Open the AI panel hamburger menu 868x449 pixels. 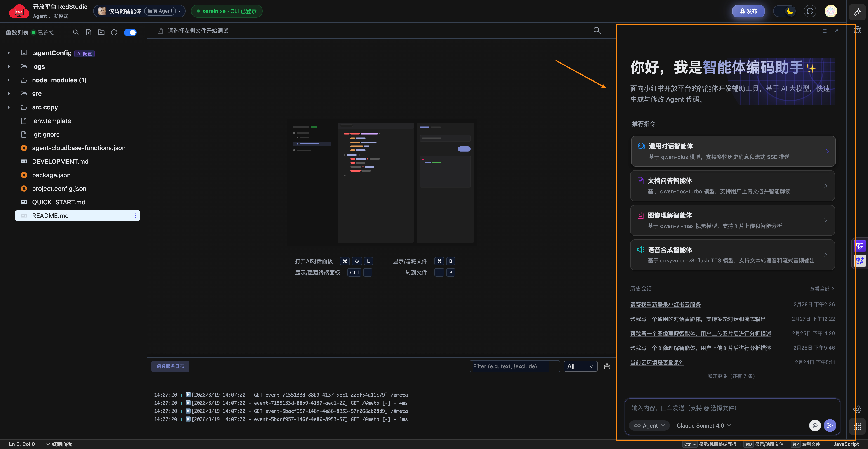[x=825, y=31]
